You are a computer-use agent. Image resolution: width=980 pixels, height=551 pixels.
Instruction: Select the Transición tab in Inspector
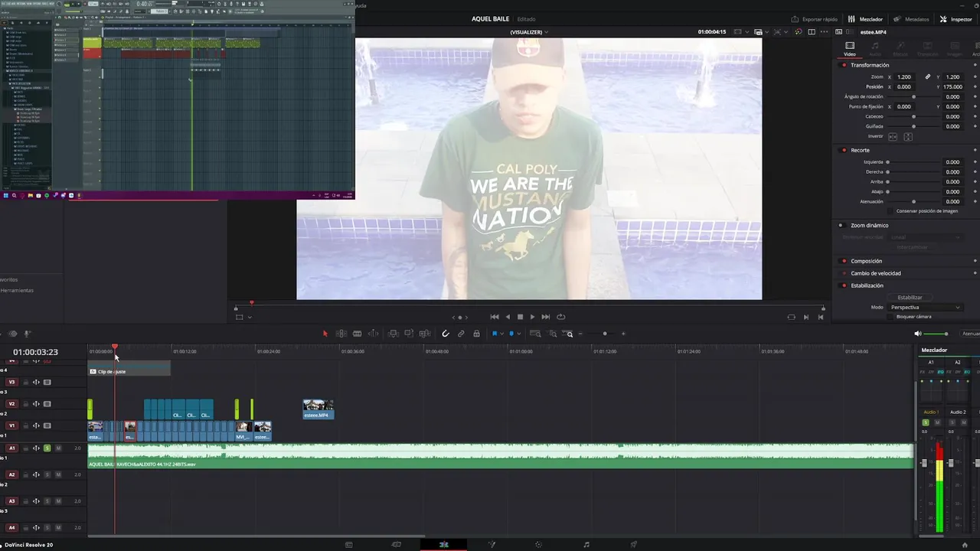927,49
